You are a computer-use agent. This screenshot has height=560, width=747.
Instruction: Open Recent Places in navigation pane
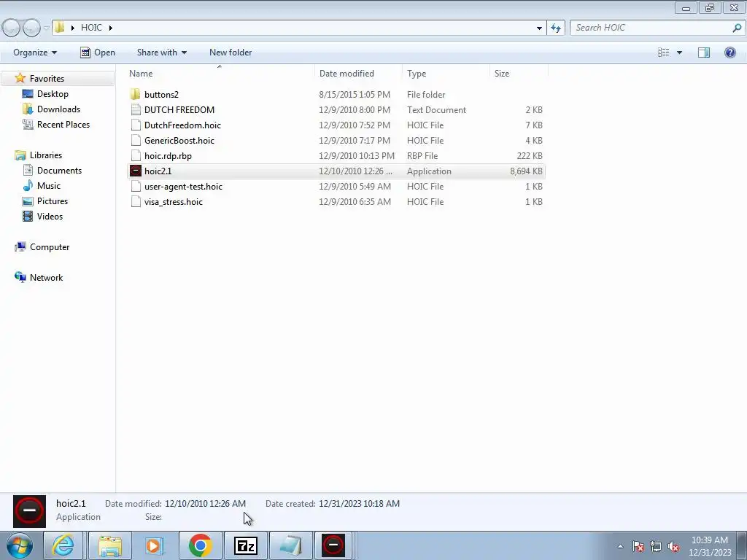click(63, 124)
